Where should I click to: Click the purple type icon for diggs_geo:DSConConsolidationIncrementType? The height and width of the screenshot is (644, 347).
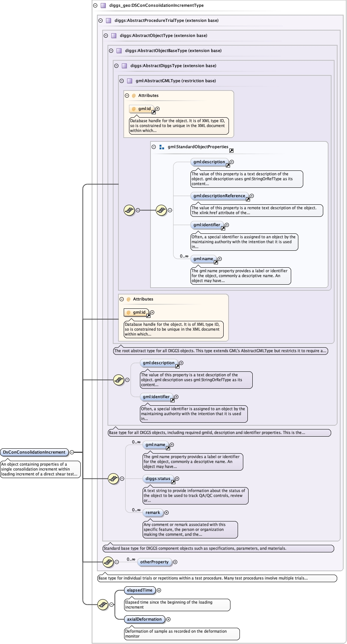pos(103,6)
